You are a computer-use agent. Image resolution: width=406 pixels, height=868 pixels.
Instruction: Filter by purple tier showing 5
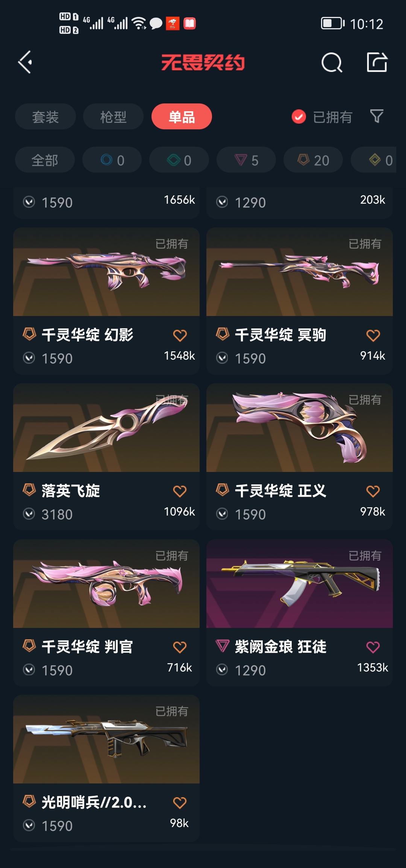point(246,160)
